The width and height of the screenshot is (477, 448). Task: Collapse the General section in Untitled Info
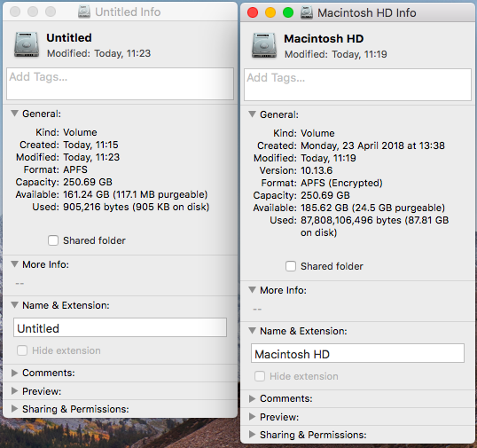point(14,114)
